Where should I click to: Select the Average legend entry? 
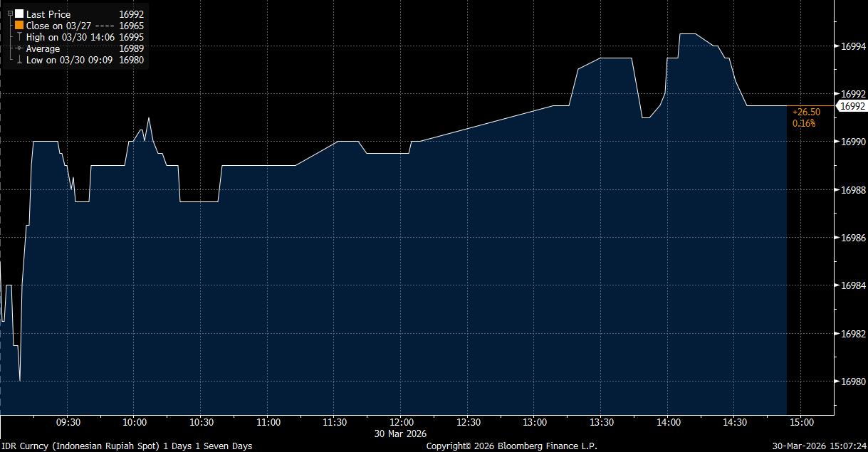[x=43, y=48]
